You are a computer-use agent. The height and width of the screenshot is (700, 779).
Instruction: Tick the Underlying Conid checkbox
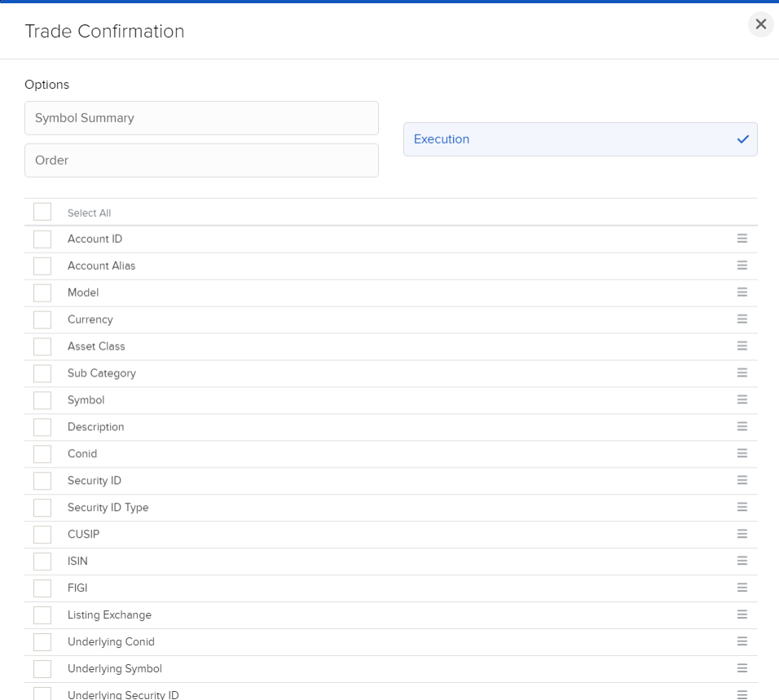pyautogui.click(x=42, y=641)
